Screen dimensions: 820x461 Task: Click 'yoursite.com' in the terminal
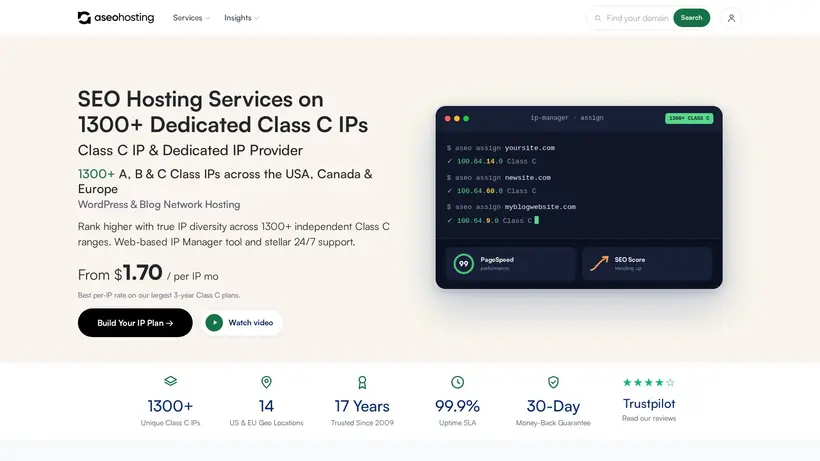tap(530, 148)
